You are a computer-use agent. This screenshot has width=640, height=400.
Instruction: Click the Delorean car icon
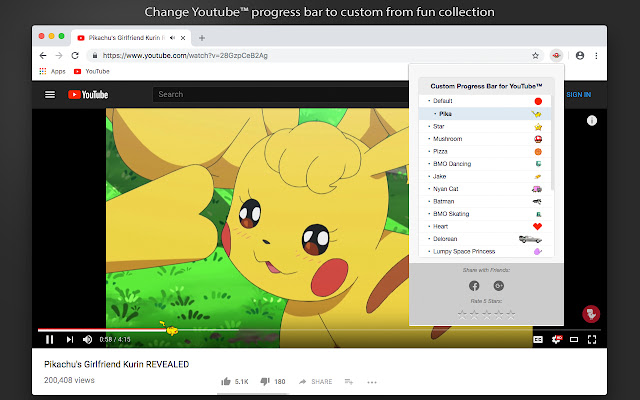tap(530, 239)
